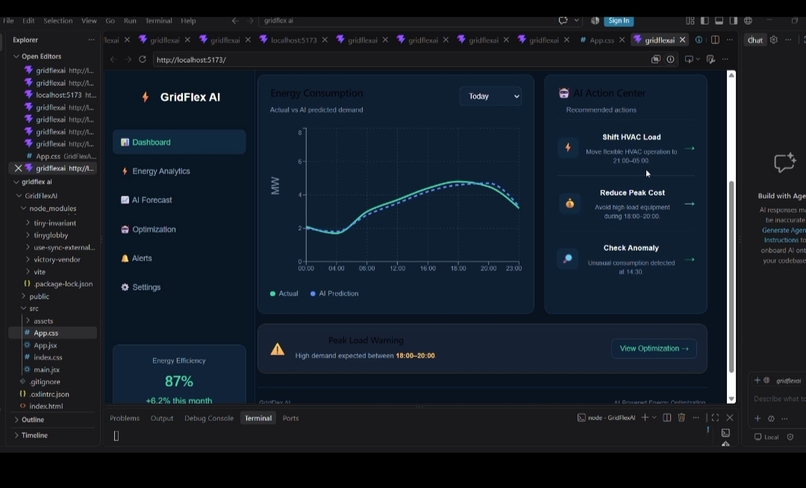Click the Copilot chat icon in title bar
Screen dimensions: 806x488
pyautogui.click(x=563, y=21)
